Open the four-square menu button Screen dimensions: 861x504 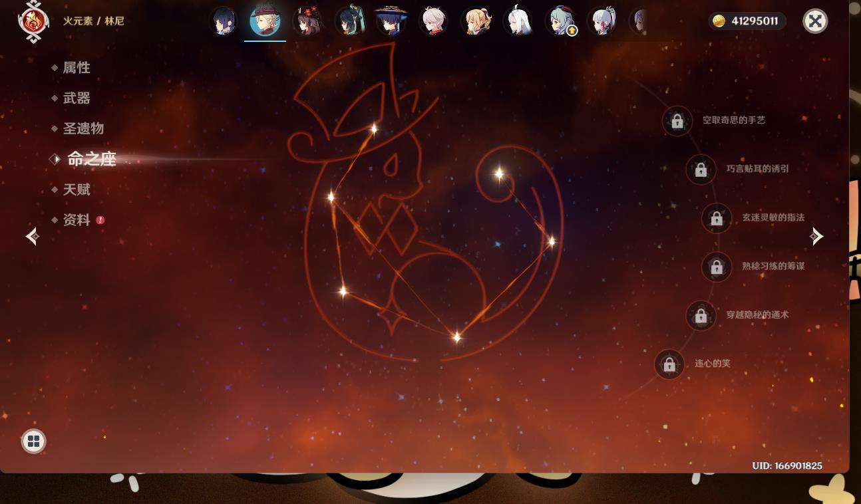click(x=34, y=441)
